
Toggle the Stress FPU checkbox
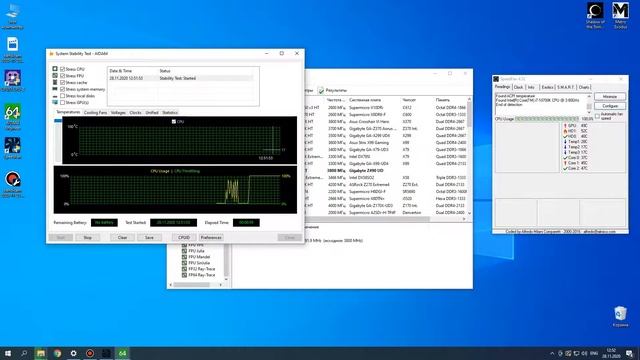(x=62, y=76)
